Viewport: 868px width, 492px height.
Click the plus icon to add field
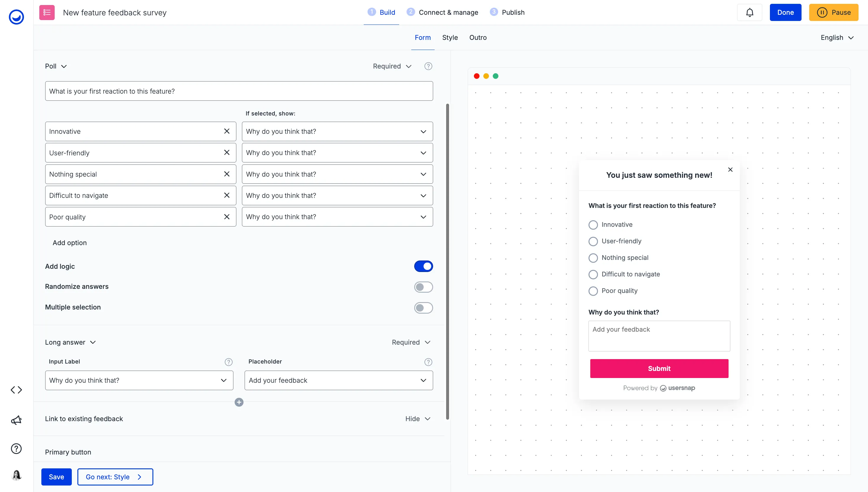click(x=239, y=402)
